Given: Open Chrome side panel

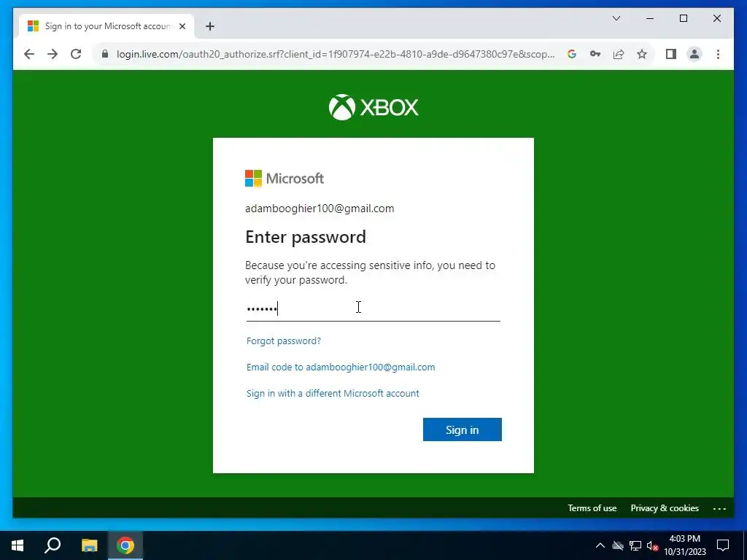Looking at the screenshot, I should coord(671,54).
